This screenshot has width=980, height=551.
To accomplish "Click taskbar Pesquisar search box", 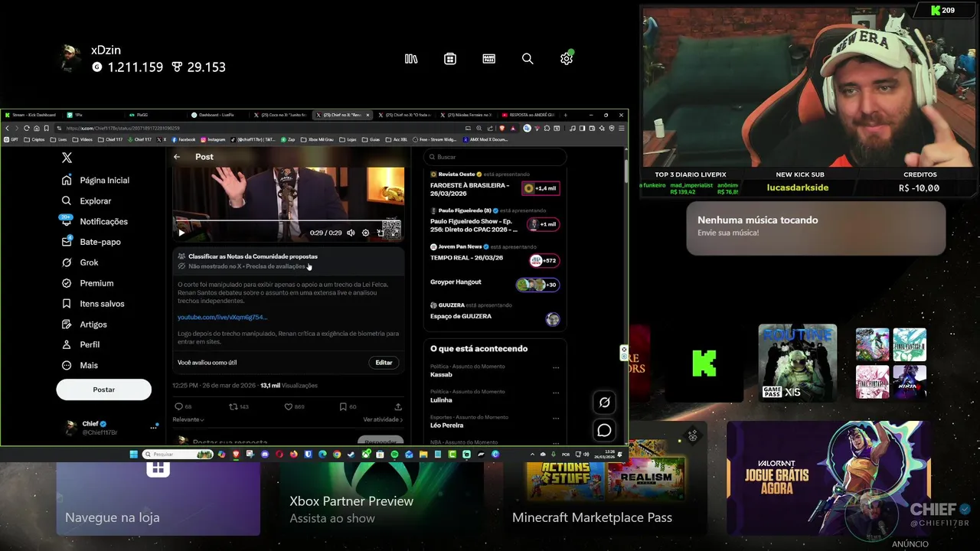I will click(x=178, y=455).
